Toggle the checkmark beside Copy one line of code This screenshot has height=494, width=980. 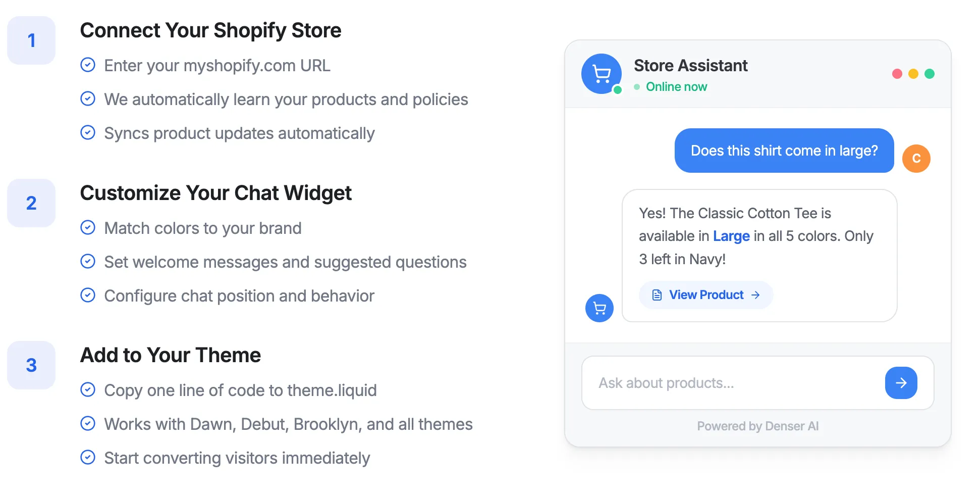click(x=88, y=389)
